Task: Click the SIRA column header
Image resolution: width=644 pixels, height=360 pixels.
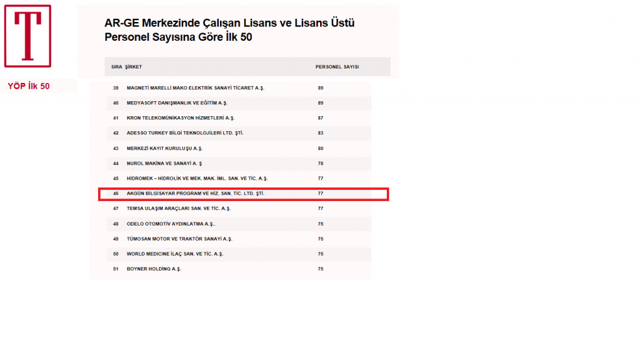Action: 116,67
